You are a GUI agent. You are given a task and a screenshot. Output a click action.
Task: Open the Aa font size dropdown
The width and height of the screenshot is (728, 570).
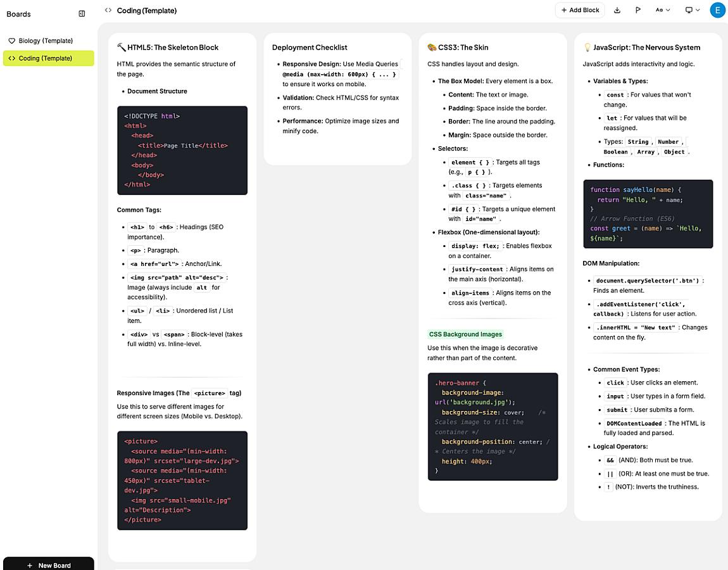pos(663,10)
